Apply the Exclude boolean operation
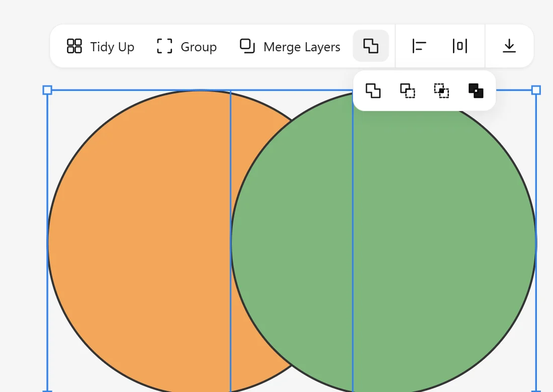Image resolution: width=553 pixels, height=392 pixels. point(476,90)
